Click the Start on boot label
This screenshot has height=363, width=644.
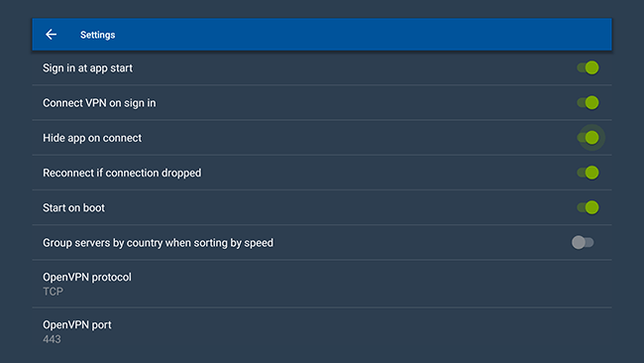tap(73, 208)
